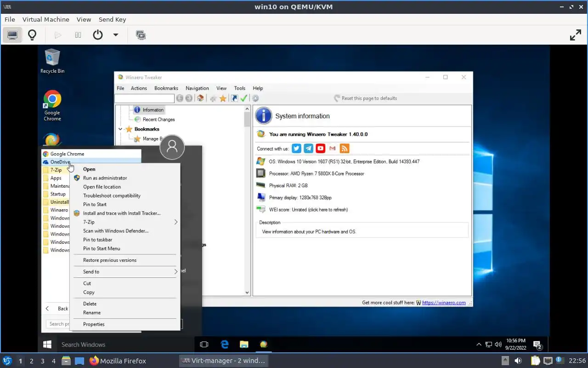Click the virt-manager console monitor icon
The width and height of the screenshot is (588, 368).
(12, 35)
